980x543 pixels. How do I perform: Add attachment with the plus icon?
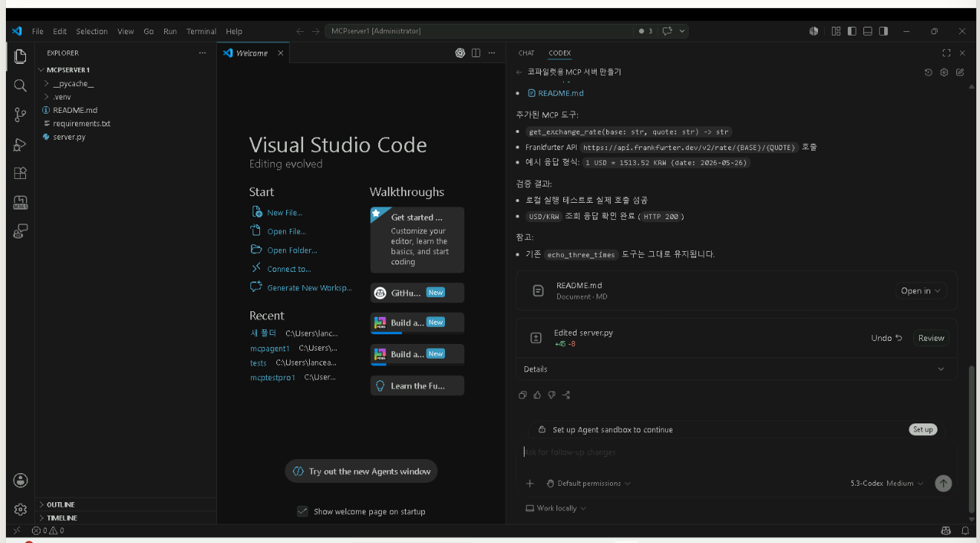tap(530, 484)
